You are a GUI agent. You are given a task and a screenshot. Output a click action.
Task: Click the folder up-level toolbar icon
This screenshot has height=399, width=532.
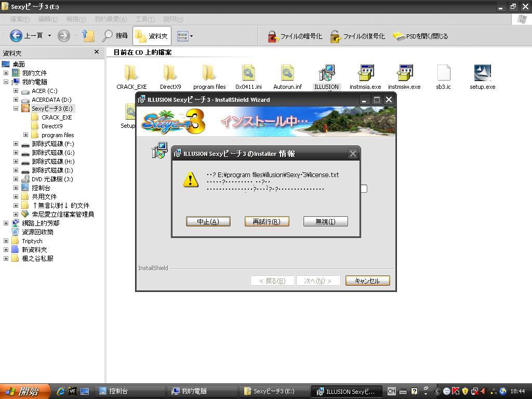[88, 36]
